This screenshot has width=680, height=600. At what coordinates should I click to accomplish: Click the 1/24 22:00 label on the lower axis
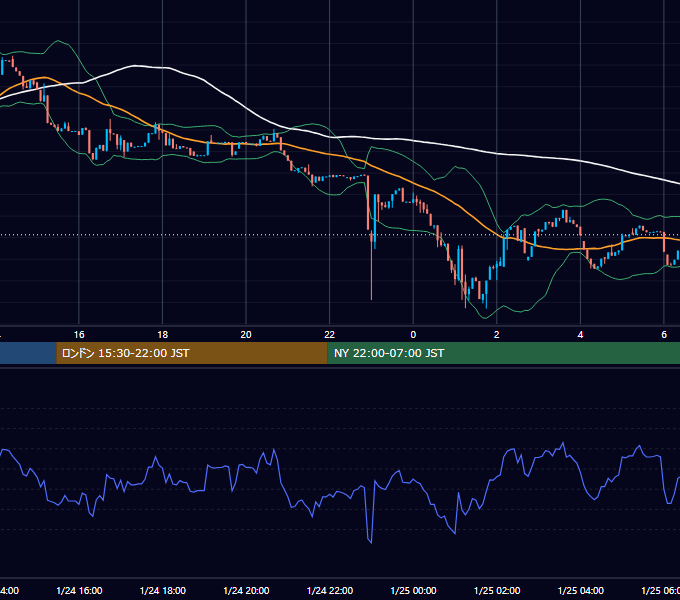330,590
